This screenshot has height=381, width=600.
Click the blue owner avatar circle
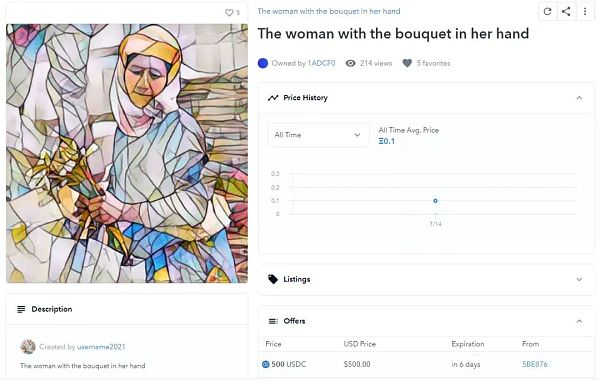click(x=263, y=63)
